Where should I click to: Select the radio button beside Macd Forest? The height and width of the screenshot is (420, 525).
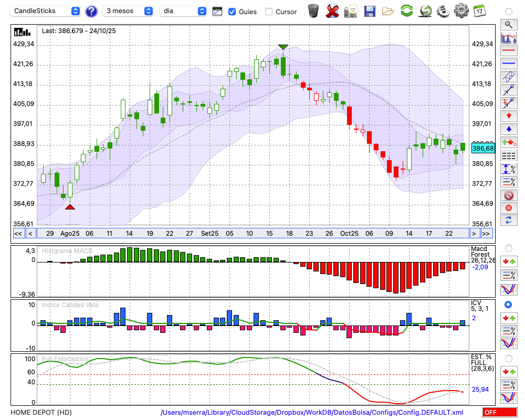[508, 248]
